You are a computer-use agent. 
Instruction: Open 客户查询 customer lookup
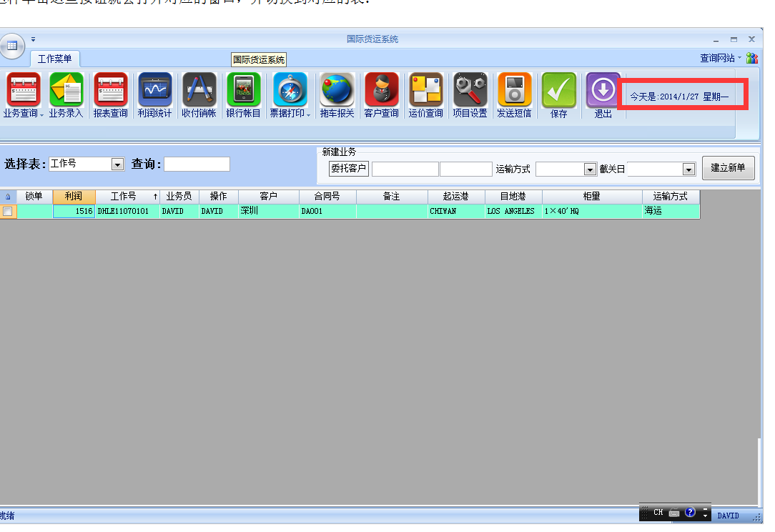(x=382, y=90)
